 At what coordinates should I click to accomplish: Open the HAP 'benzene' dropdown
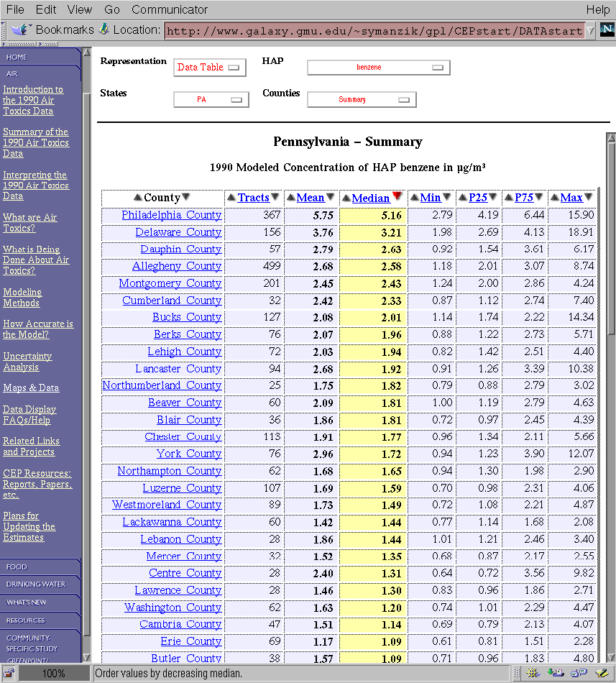(378, 68)
